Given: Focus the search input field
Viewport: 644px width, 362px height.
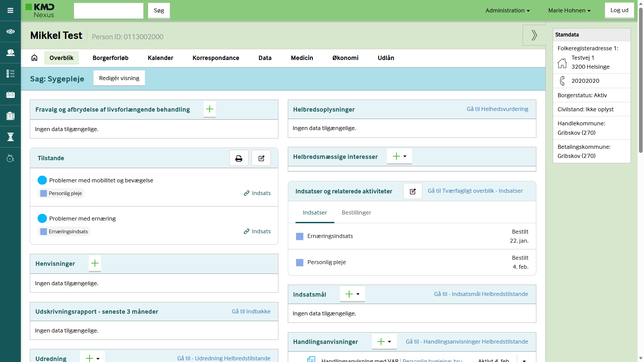Looking at the screenshot, I should coord(108,11).
